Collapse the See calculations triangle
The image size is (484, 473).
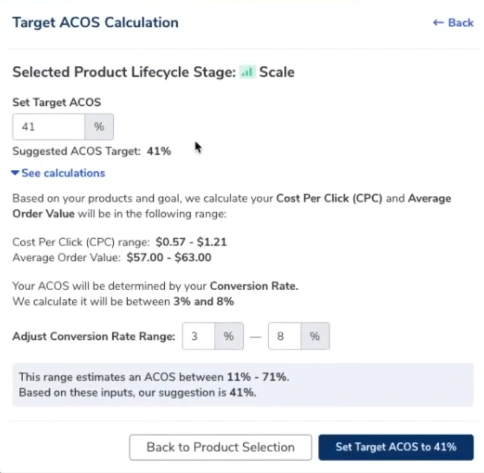pyautogui.click(x=15, y=173)
